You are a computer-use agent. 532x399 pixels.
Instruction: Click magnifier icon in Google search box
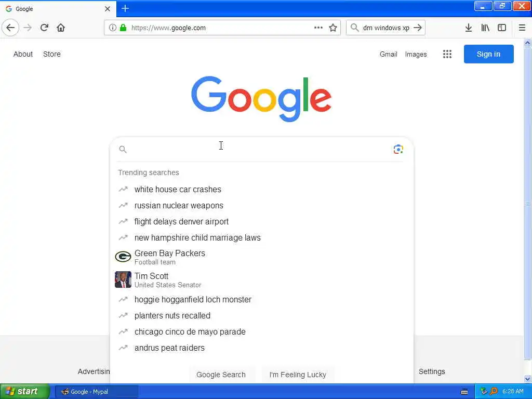pos(123,149)
